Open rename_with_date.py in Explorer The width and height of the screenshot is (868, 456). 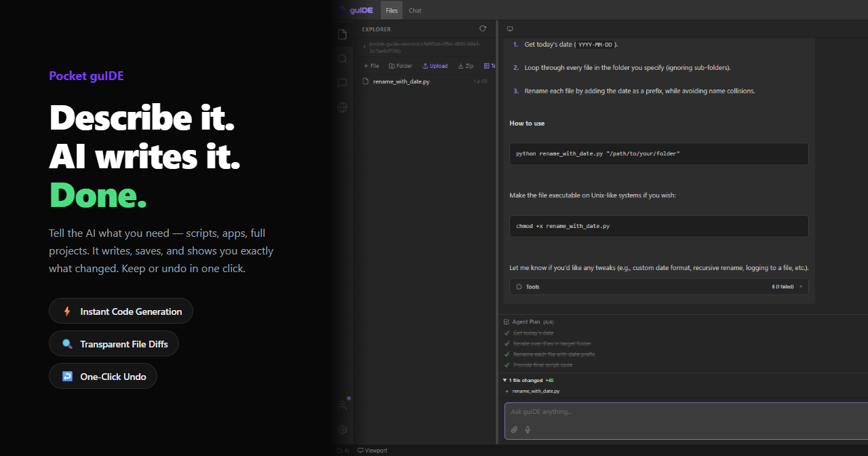point(425,81)
